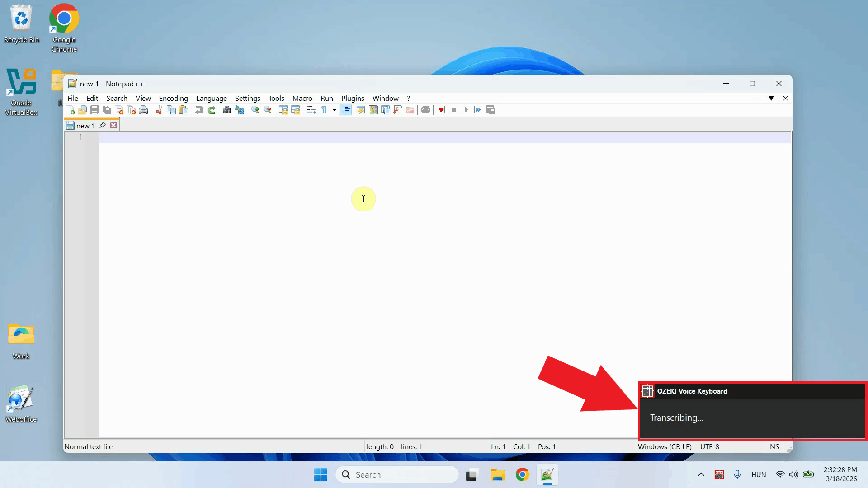
Task: Pin the new 1 tab
Action: [x=102, y=126]
